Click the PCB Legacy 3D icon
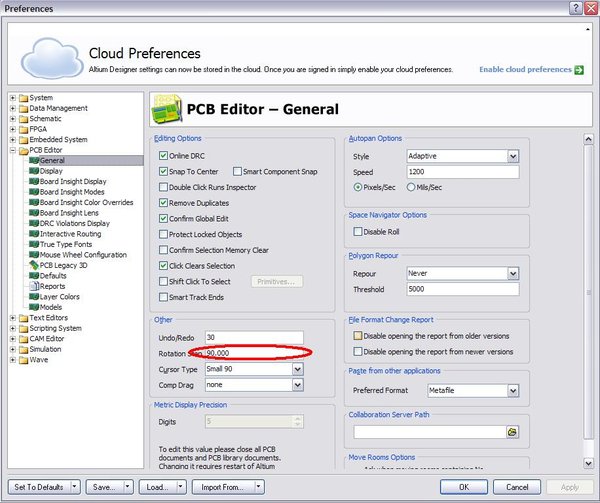Viewport: 600px width, 503px height. 34,265
